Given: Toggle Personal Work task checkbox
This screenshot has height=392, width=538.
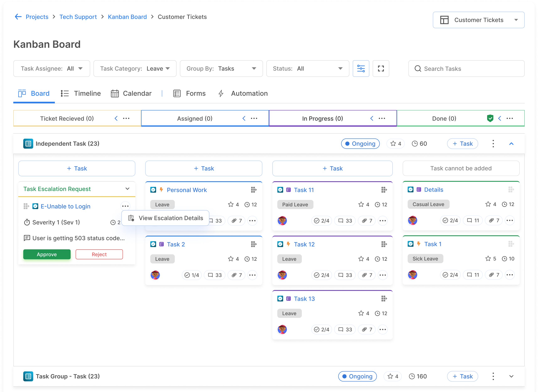Looking at the screenshot, I should [153, 190].
